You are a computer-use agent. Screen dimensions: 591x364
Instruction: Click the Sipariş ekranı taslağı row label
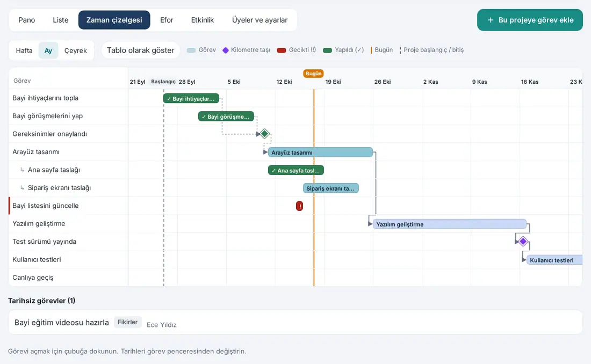pos(59,188)
